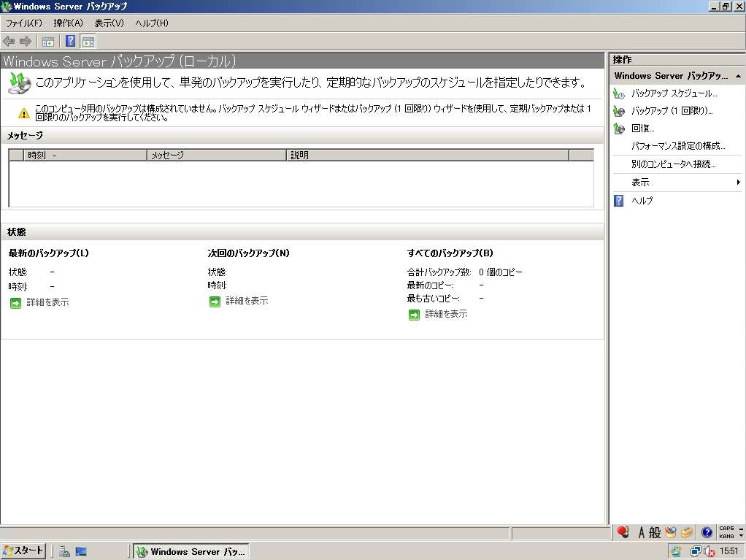Open language bar options small arrow
Viewport: 746px width, 560px height.
(x=741, y=536)
